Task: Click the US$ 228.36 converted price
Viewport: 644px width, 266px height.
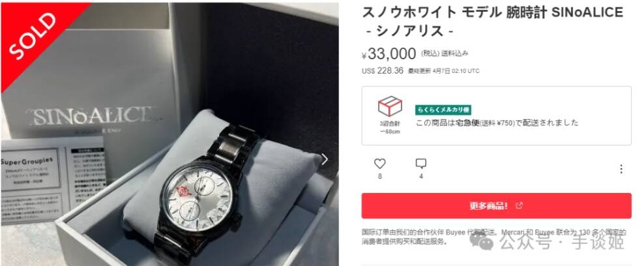Action: coord(383,70)
